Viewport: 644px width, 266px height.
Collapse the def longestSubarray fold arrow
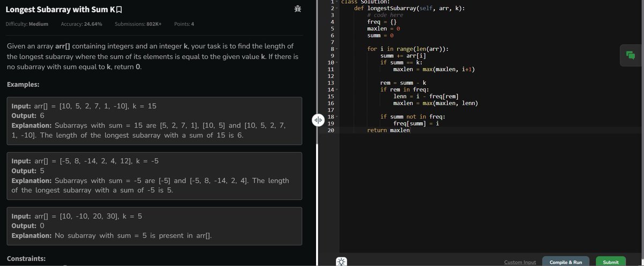[x=338, y=9]
